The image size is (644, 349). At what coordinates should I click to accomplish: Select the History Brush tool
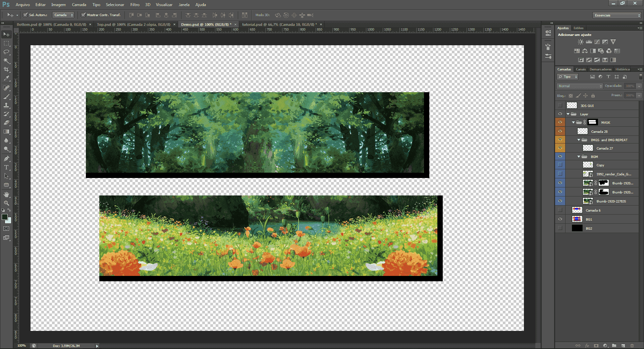click(6, 114)
